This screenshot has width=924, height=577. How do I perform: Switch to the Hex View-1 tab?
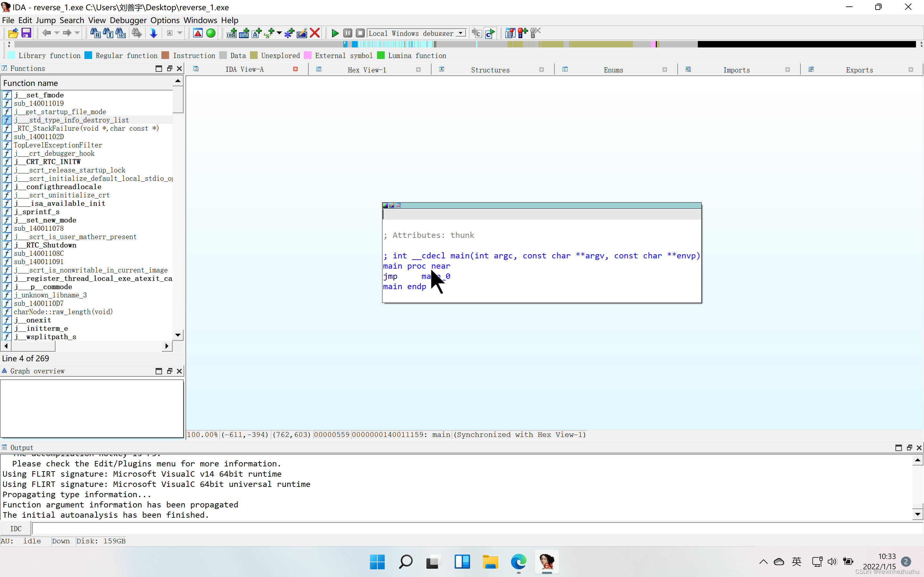[366, 70]
